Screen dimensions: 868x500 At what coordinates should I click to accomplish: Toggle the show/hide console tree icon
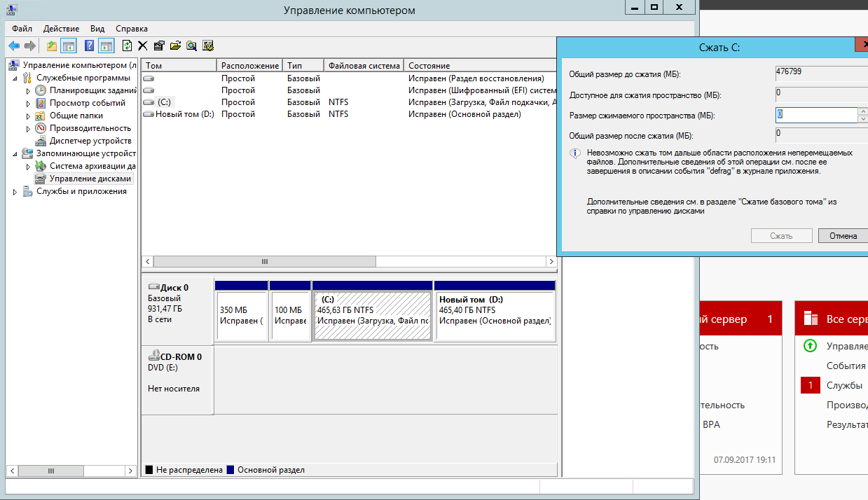click(69, 46)
